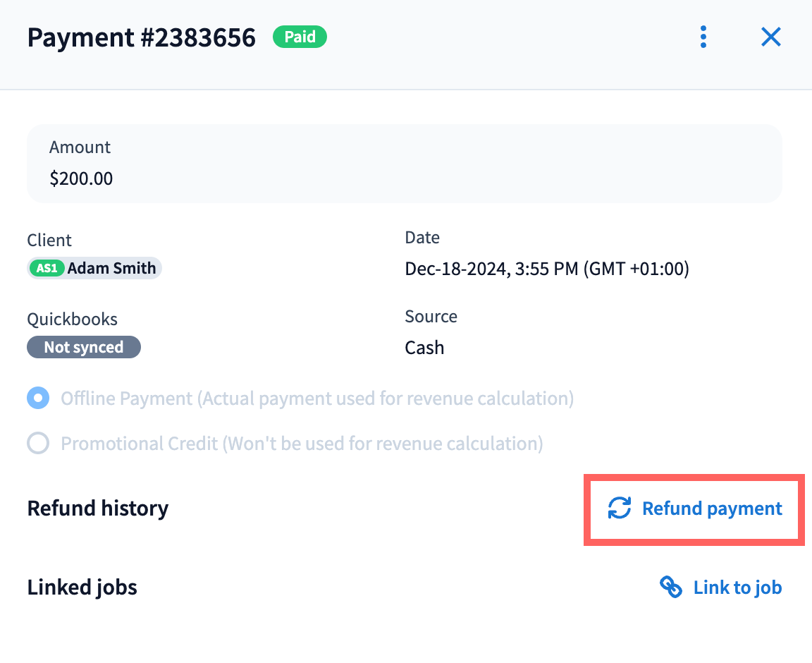Image resolution: width=812 pixels, height=663 pixels.
Task: Click the Offline Payment option label text
Action: point(317,399)
